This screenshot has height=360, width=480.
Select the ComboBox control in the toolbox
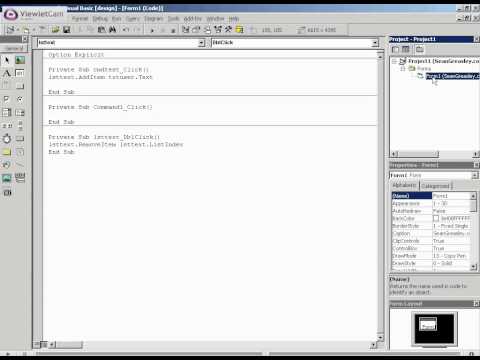click(x=7, y=112)
